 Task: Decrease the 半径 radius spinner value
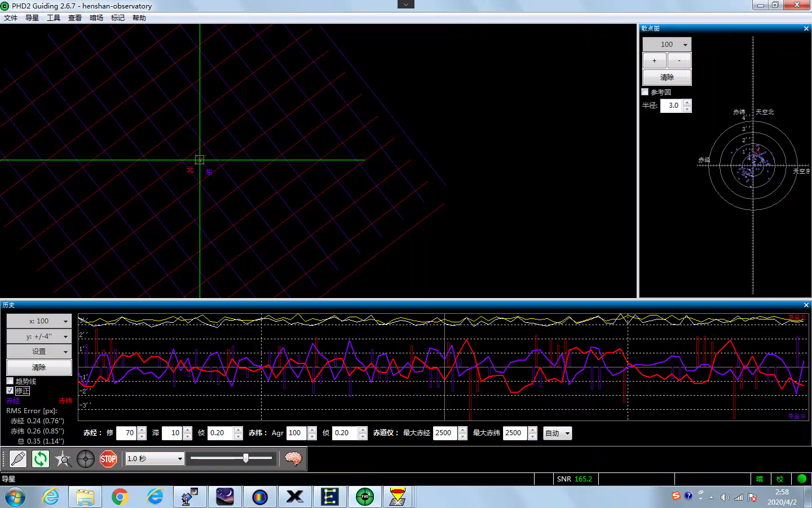pyautogui.click(x=687, y=109)
